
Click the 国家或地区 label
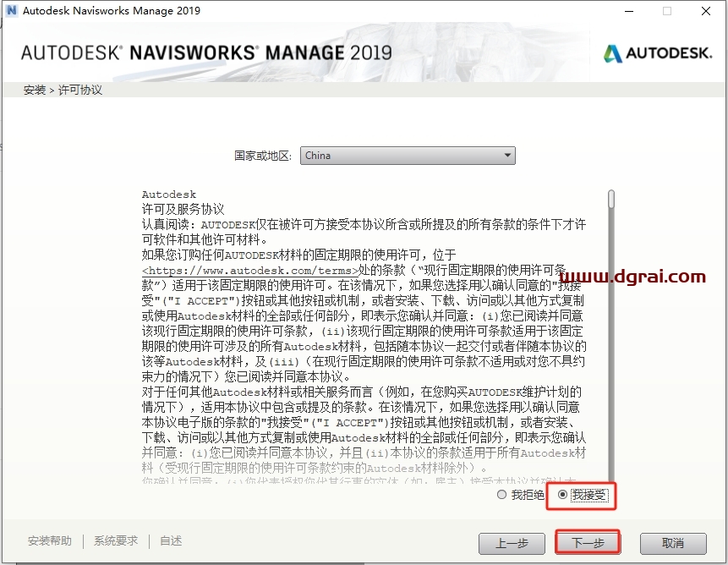[x=263, y=156]
